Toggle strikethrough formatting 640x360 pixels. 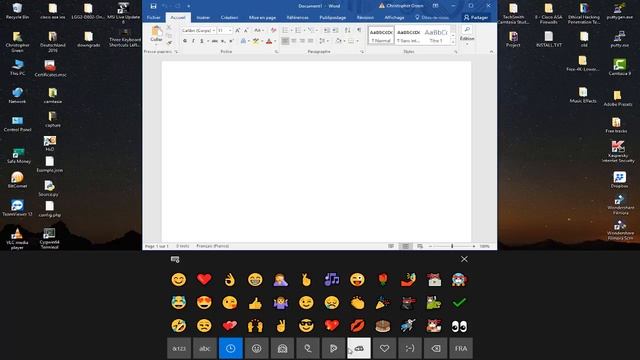point(215,41)
